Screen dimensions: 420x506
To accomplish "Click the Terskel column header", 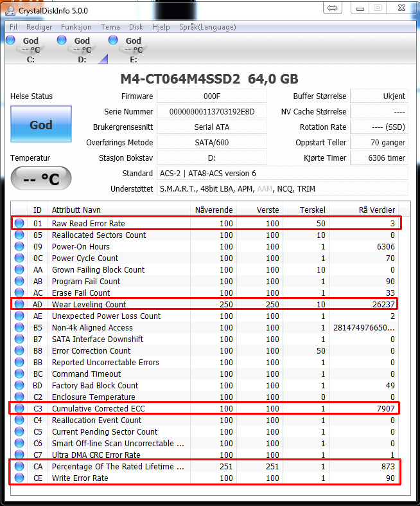I will tap(306, 210).
